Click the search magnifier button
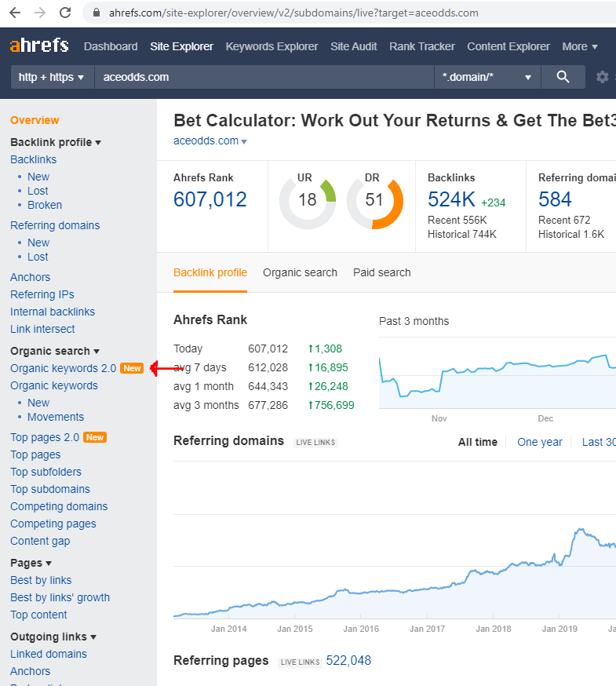Image resolution: width=616 pixels, height=686 pixels. 563,77
